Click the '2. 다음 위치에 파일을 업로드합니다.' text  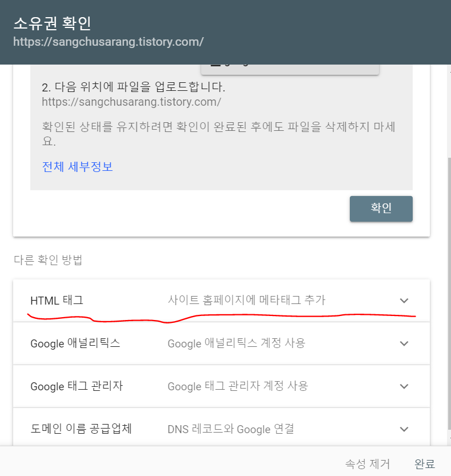133,87
